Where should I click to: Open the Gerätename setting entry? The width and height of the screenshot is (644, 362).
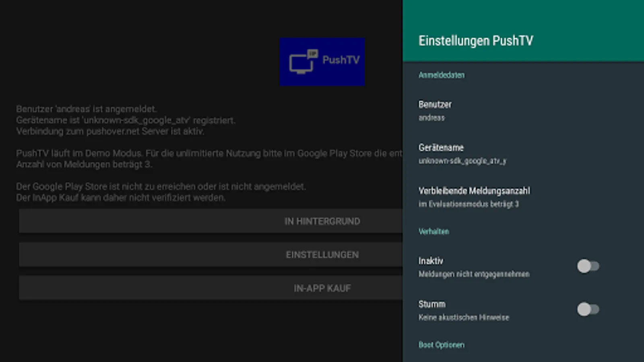(x=523, y=154)
